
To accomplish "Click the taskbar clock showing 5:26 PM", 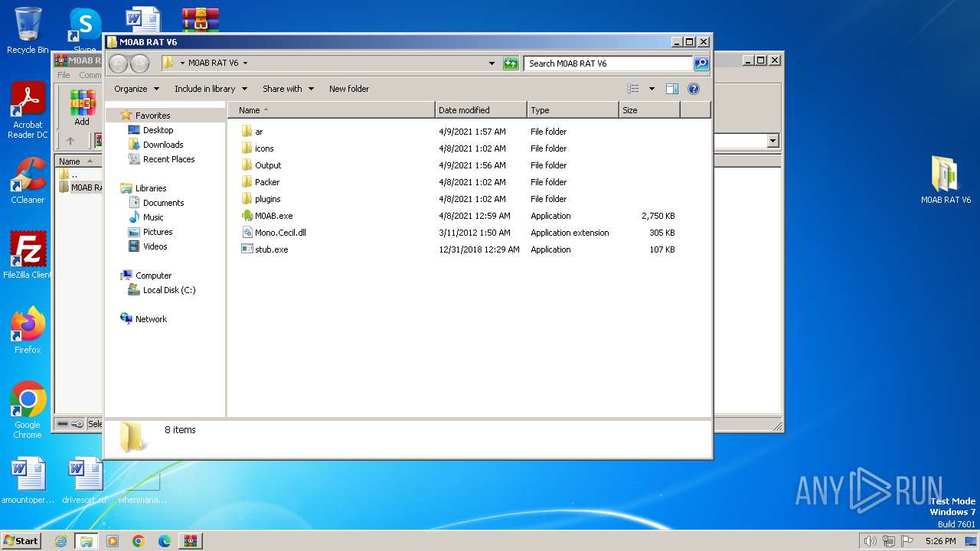I will coord(940,541).
